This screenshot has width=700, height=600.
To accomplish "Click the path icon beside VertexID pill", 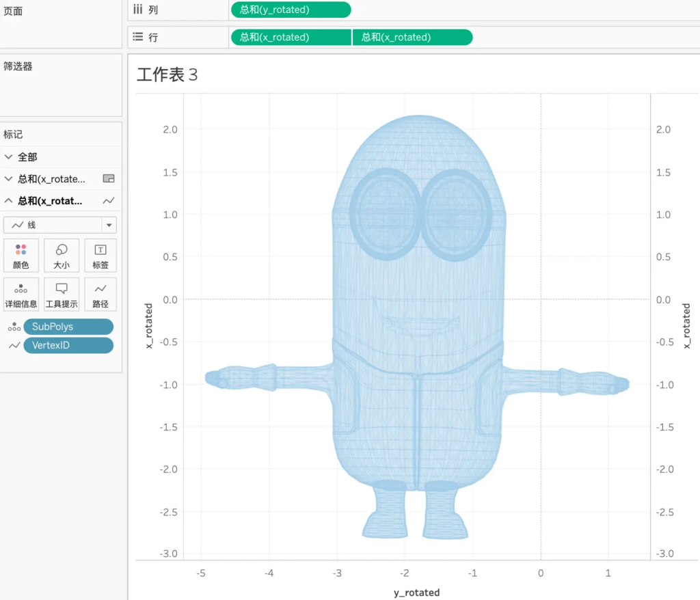I will click(x=14, y=346).
